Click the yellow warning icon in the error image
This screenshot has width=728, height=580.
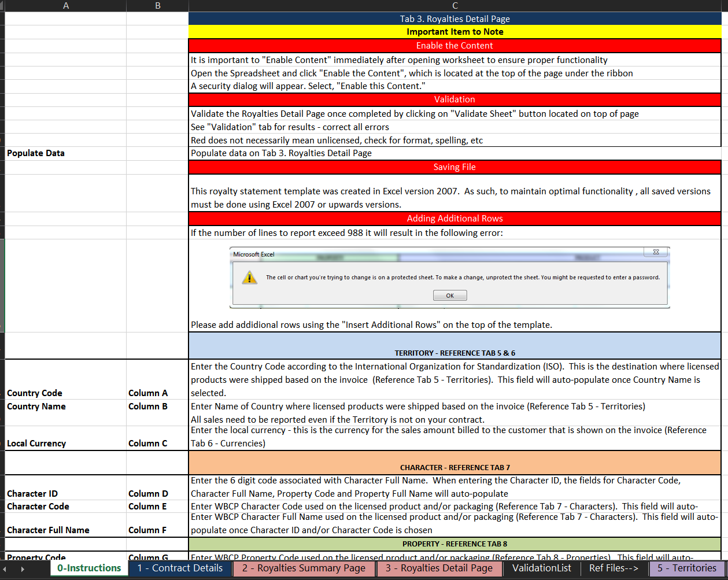[x=249, y=278]
